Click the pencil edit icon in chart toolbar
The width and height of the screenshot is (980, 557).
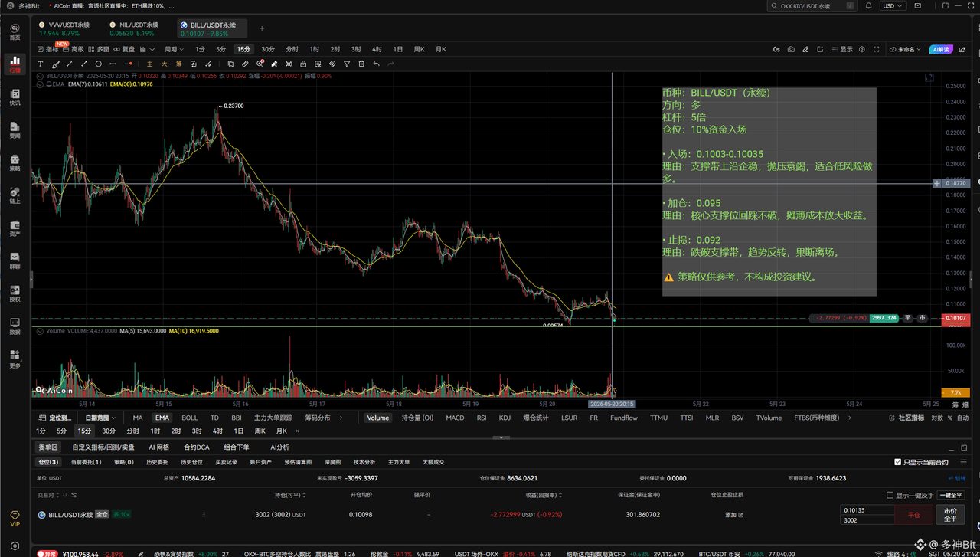coord(805,49)
